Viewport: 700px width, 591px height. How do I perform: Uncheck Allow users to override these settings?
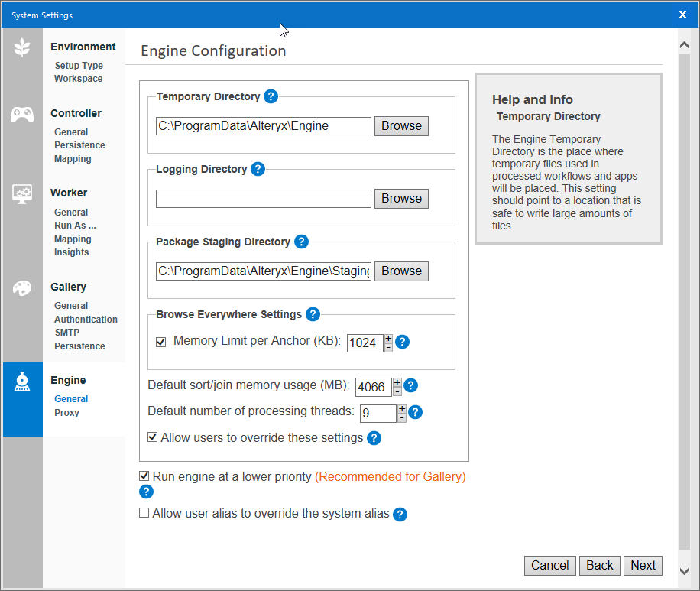[153, 438]
